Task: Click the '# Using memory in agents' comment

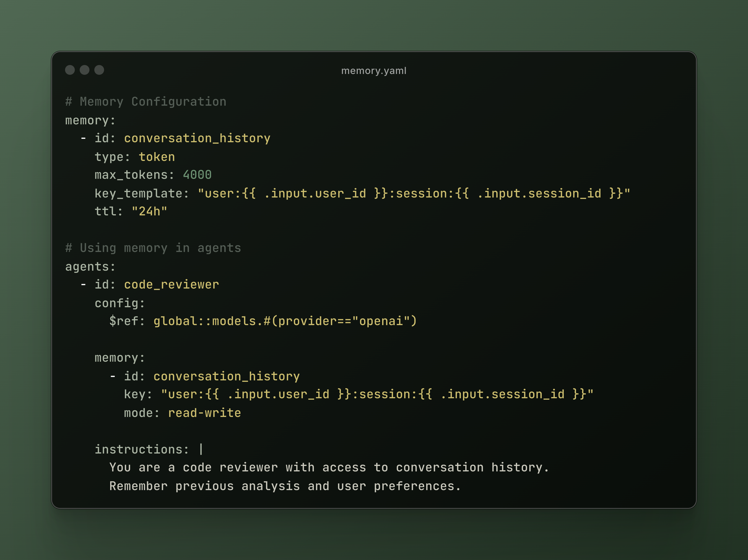Action: point(153,248)
